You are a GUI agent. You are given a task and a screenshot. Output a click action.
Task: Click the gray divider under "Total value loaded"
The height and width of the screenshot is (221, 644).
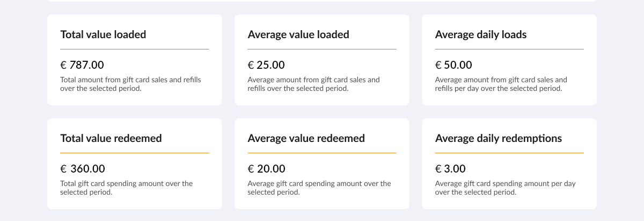(x=134, y=49)
